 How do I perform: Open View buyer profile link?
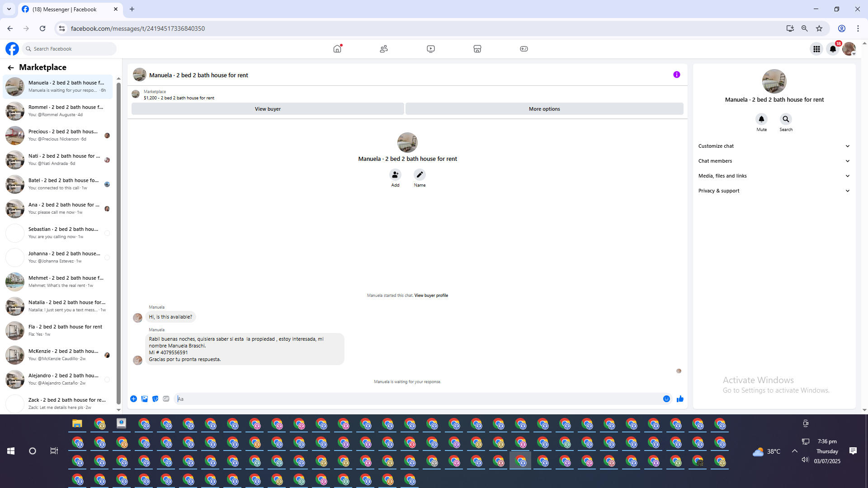click(431, 296)
